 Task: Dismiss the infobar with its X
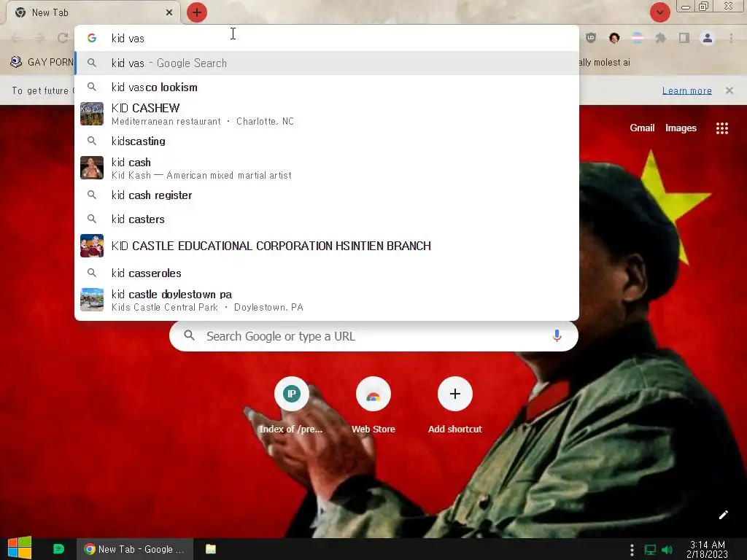point(729,90)
